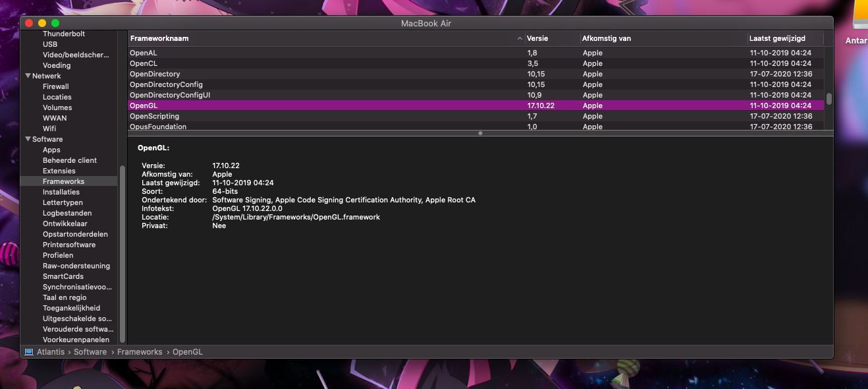Select USB in the sidebar

(x=50, y=44)
